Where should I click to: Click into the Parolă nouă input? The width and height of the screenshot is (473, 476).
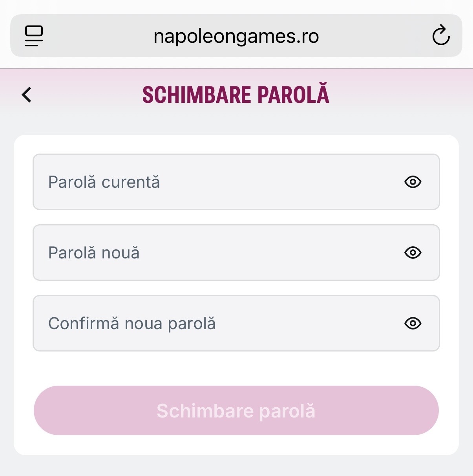click(x=236, y=253)
